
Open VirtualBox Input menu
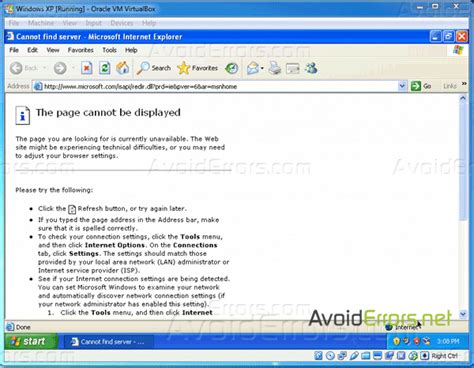click(x=93, y=23)
